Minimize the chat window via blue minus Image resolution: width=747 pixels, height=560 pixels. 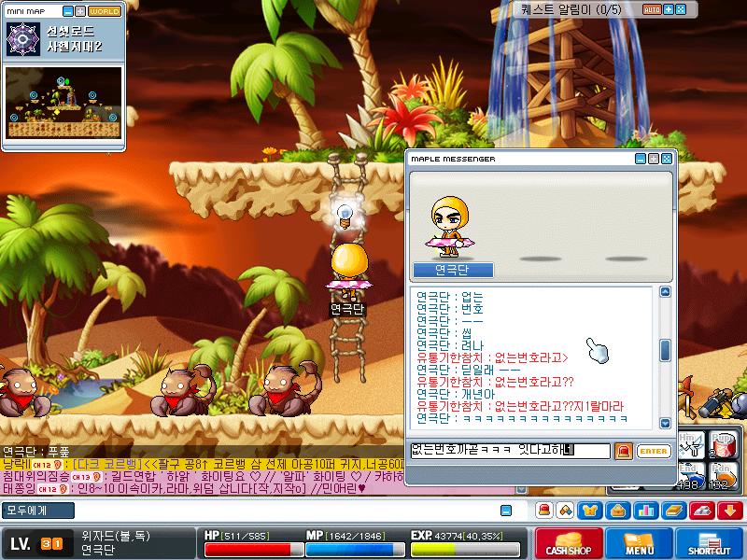[x=506, y=511]
